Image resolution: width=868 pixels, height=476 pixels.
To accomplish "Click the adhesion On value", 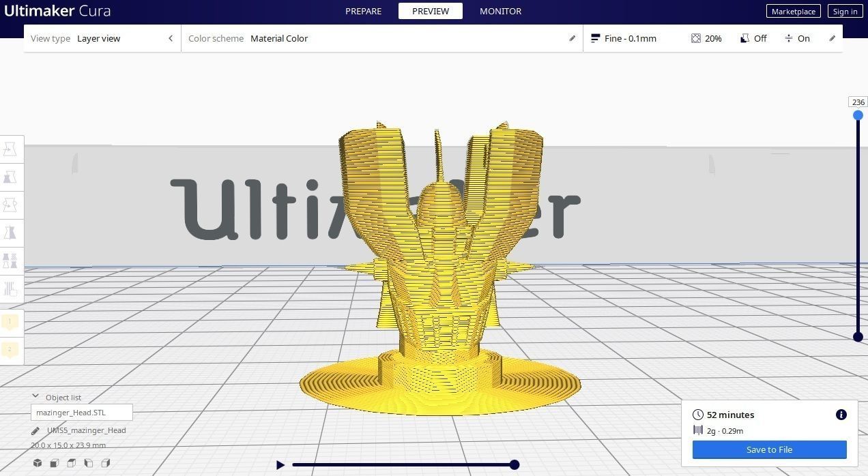I will click(804, 38).
